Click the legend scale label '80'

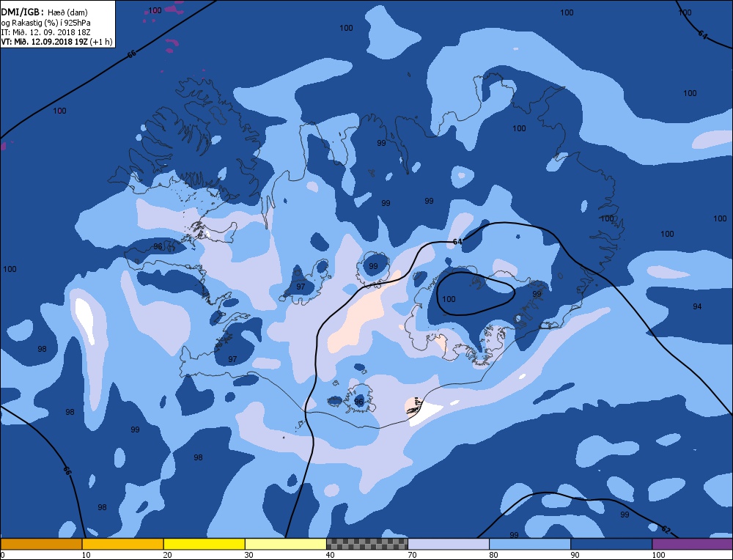tap(493, 555)
